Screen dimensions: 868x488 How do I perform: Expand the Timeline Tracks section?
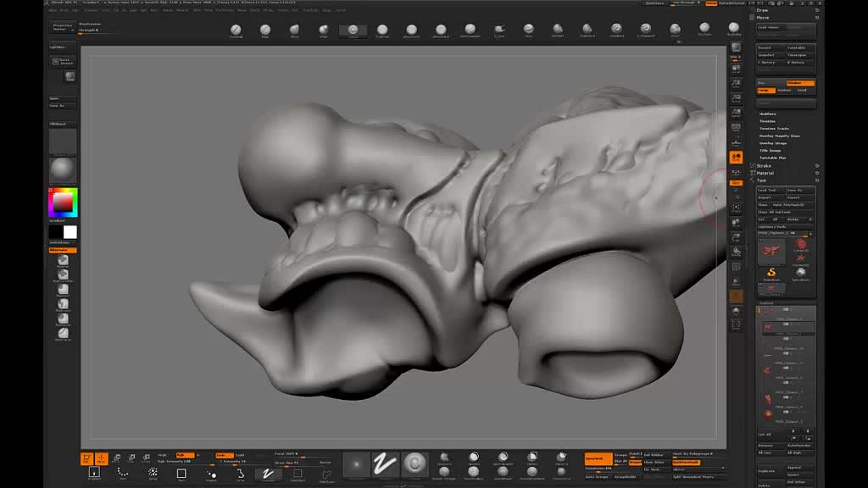[x=775, y=129]
